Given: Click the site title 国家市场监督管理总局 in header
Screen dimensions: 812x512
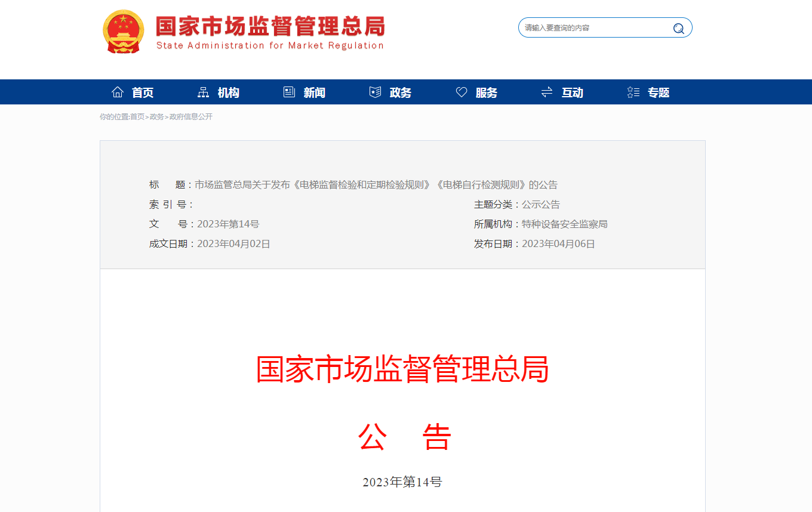Looking at the screenshot, I should (270, 26).
